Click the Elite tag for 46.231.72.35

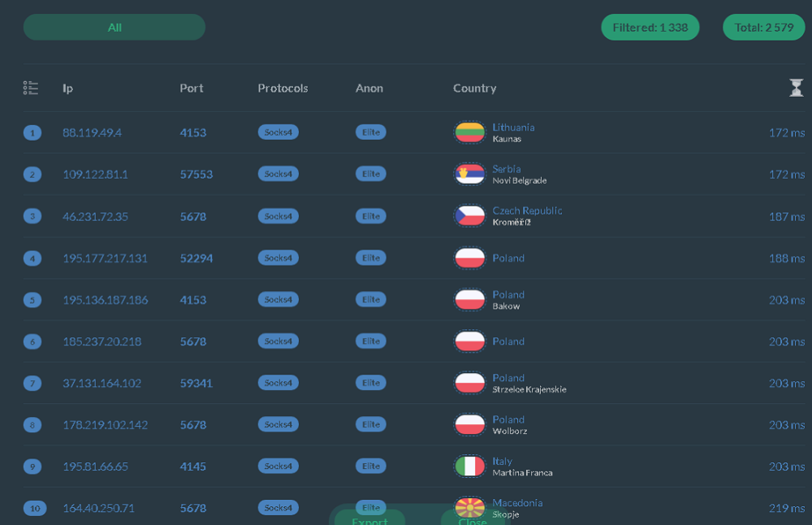(x=370, y=216)
